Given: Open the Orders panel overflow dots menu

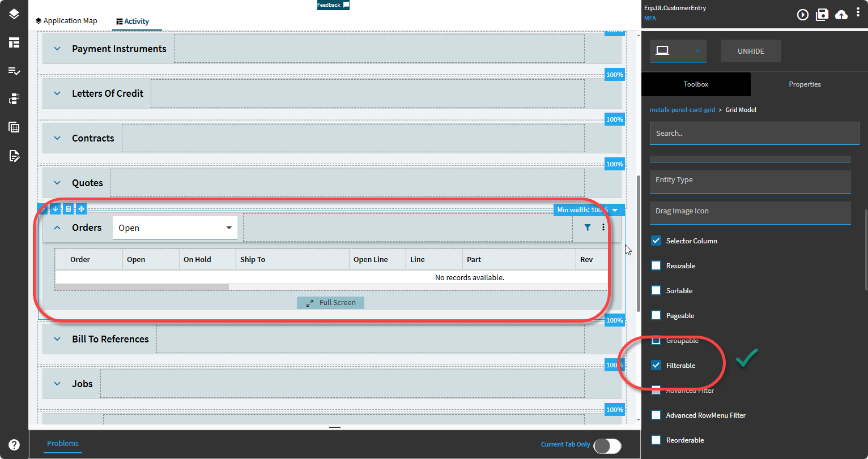Looking at the screenshot, I should pos(603,228).
